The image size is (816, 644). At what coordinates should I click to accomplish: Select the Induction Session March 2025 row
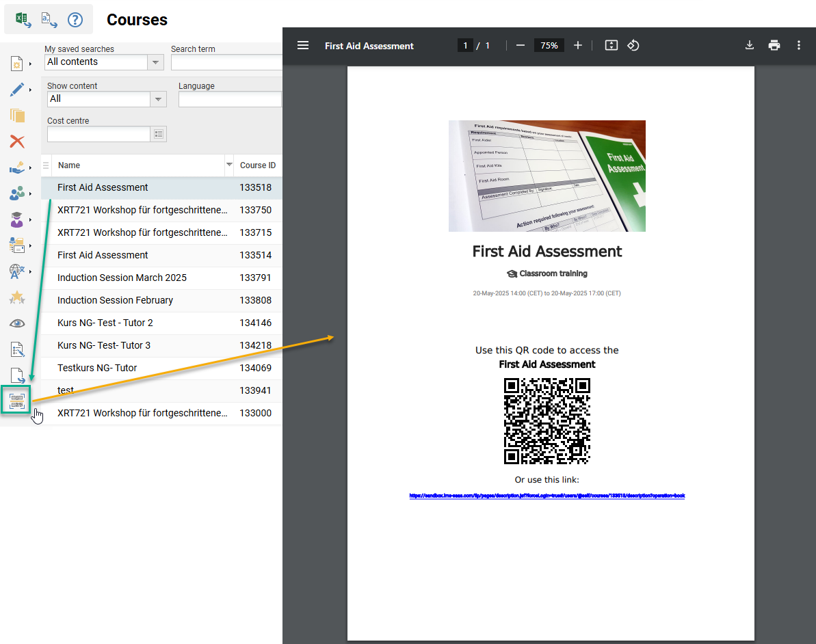[123, 278]
